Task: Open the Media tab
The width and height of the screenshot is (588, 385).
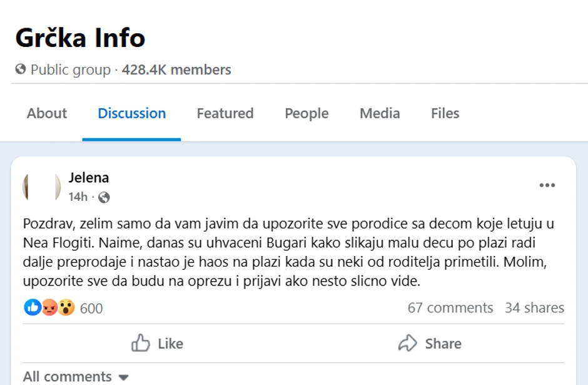Action: 379,113
